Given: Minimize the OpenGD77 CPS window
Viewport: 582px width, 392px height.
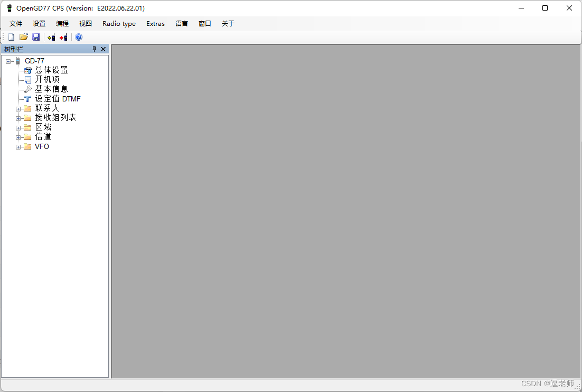Looking at the screenshot, I should 521,8.
